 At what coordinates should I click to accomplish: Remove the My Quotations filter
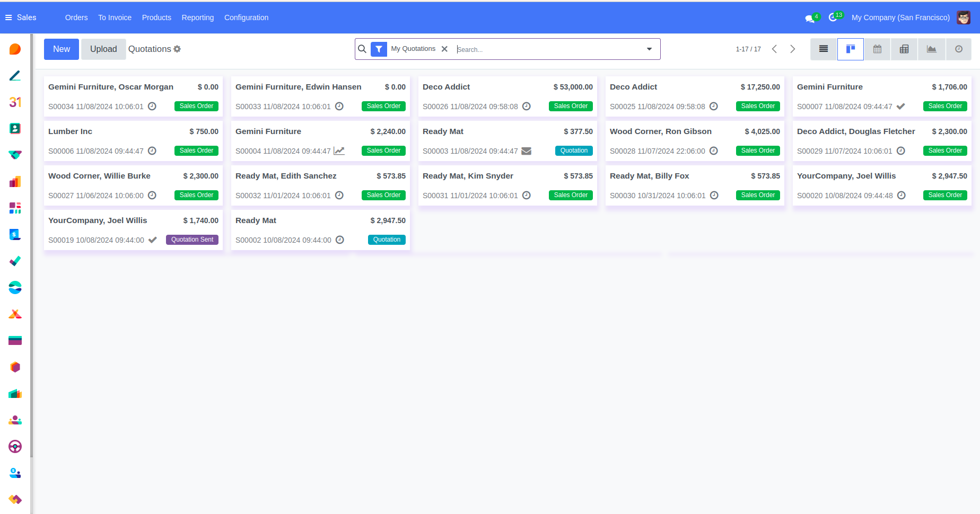pyautogui.click(x=444, y=49)
